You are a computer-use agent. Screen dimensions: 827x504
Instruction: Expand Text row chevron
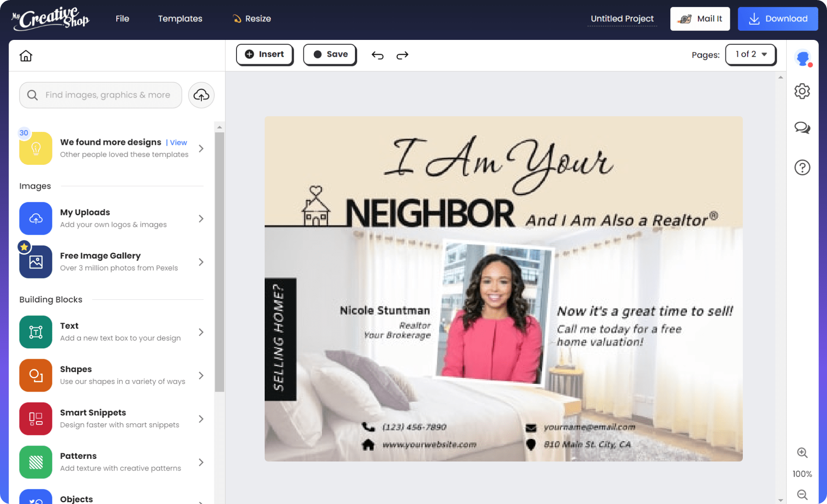click(x=201, y=332)
